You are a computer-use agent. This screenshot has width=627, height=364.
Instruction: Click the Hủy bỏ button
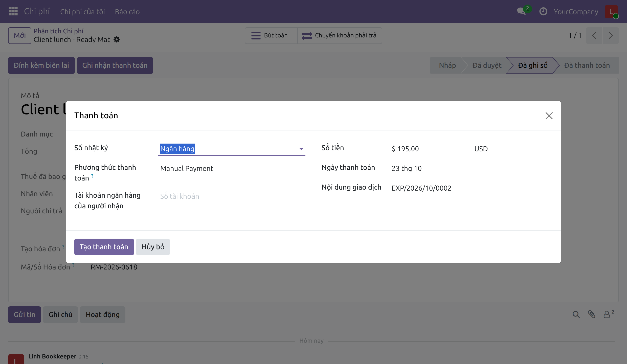pos(153,247)
